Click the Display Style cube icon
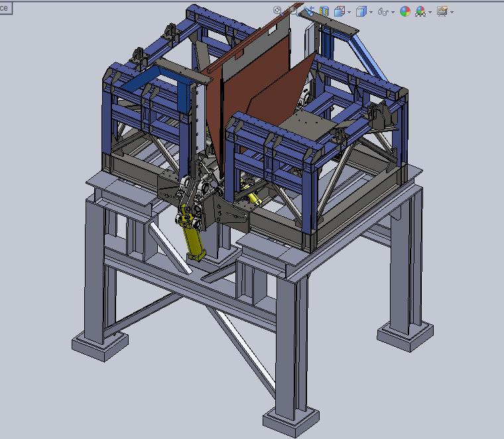Viewport: 504px width, 439px height. coord(361,11)
